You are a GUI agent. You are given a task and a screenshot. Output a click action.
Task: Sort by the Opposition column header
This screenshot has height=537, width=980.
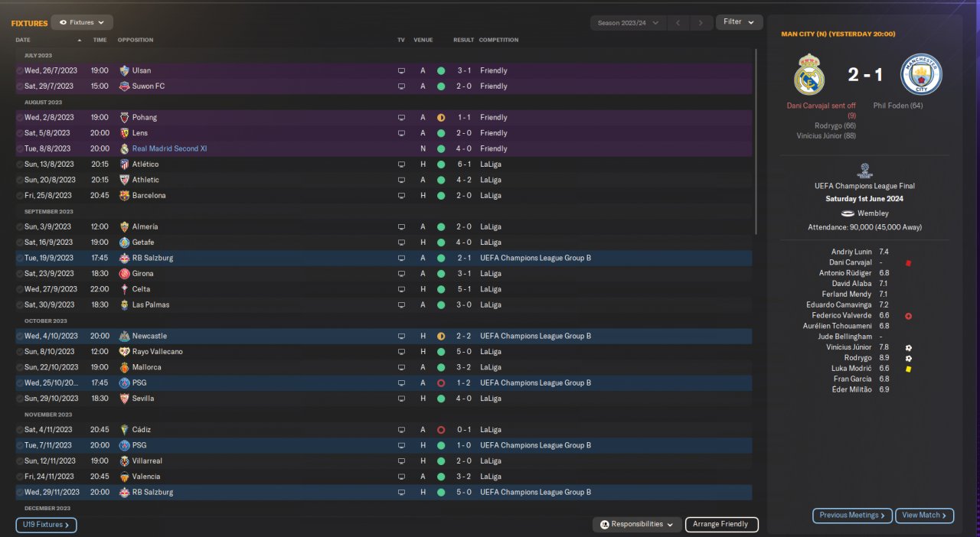[136, 40]
